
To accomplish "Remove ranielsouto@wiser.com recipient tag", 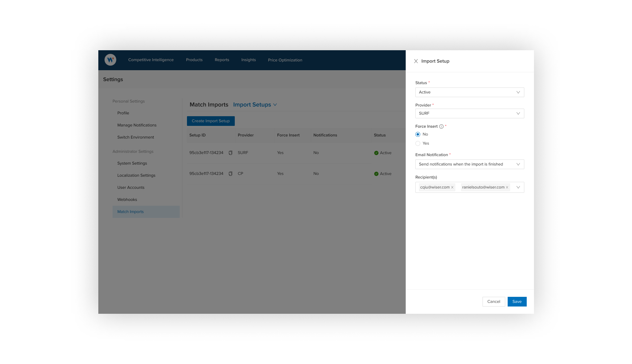I will 507,187.
